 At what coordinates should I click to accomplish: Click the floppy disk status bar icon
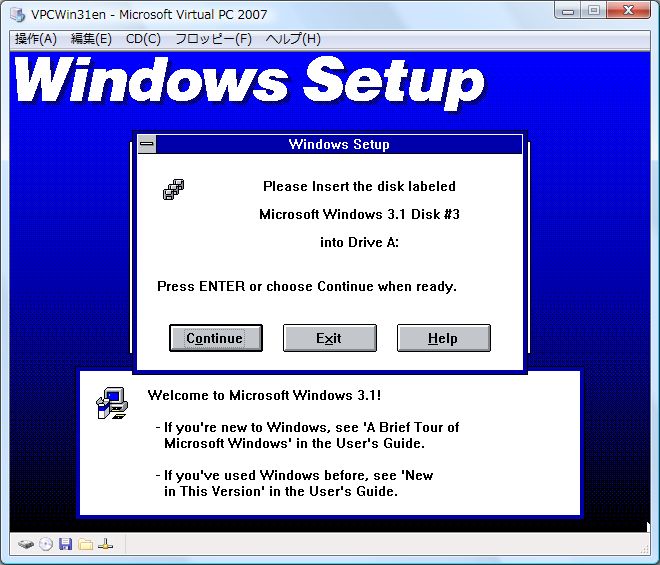click(65, 544)
